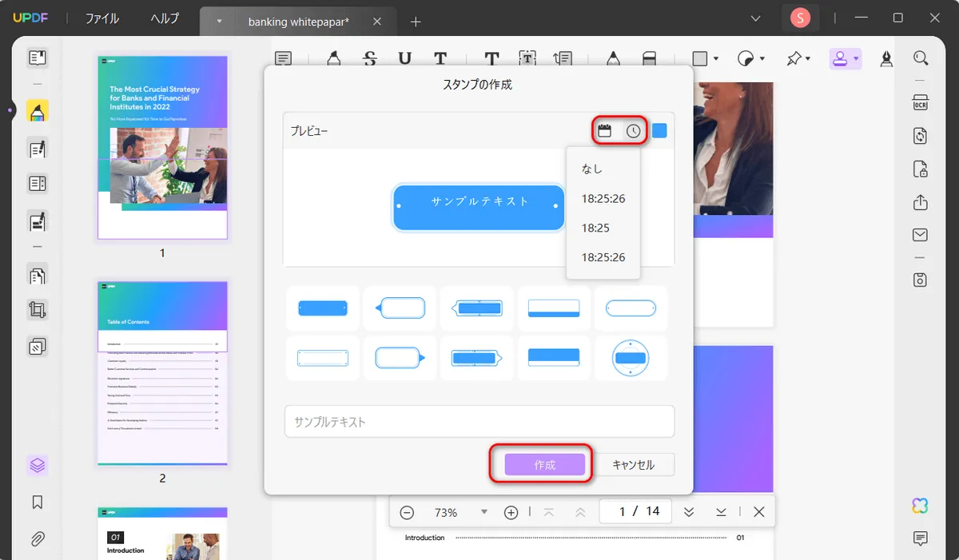Open the Attachments paperclip icon
Screen dimensions: 959x560
(37, 538)
